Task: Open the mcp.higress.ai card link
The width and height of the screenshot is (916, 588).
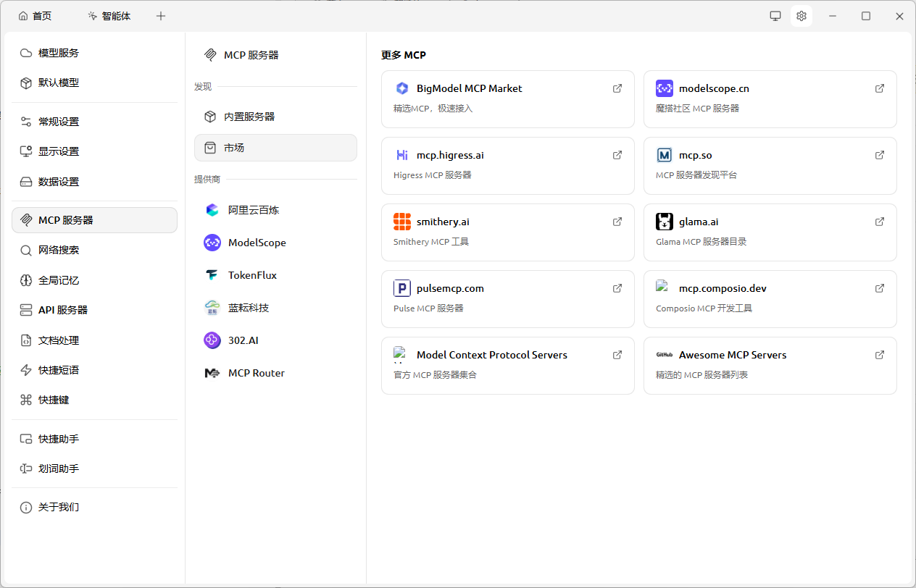Action: pyautogui.click(x=507, y=165)
